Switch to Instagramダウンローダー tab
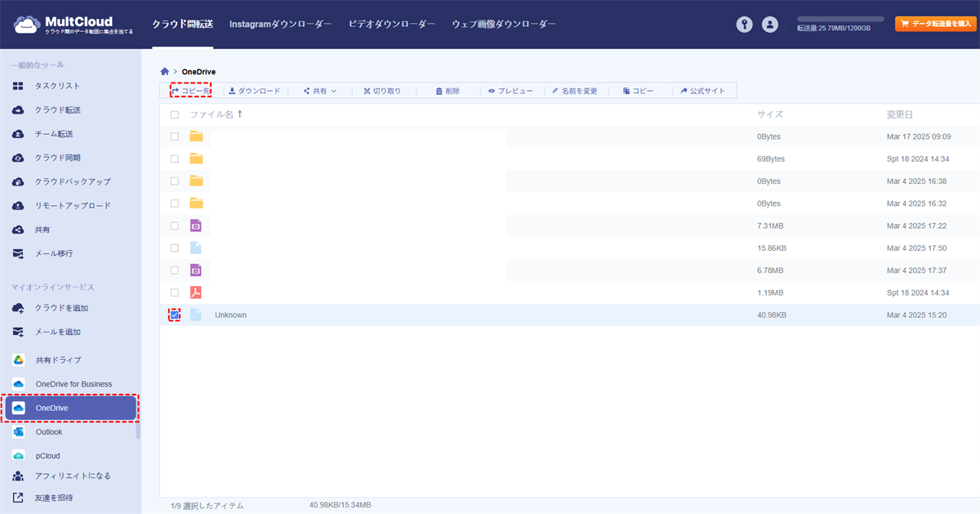The image size is (980, 514). (x=281, y=25)
